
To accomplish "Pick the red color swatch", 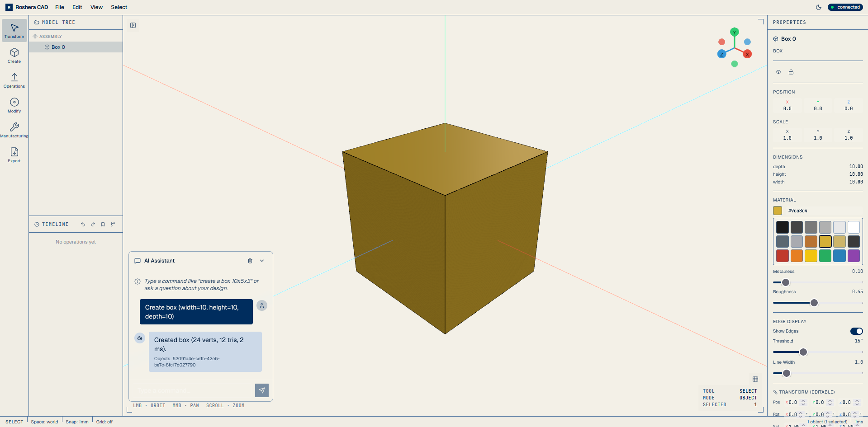I will coord(783,256).
